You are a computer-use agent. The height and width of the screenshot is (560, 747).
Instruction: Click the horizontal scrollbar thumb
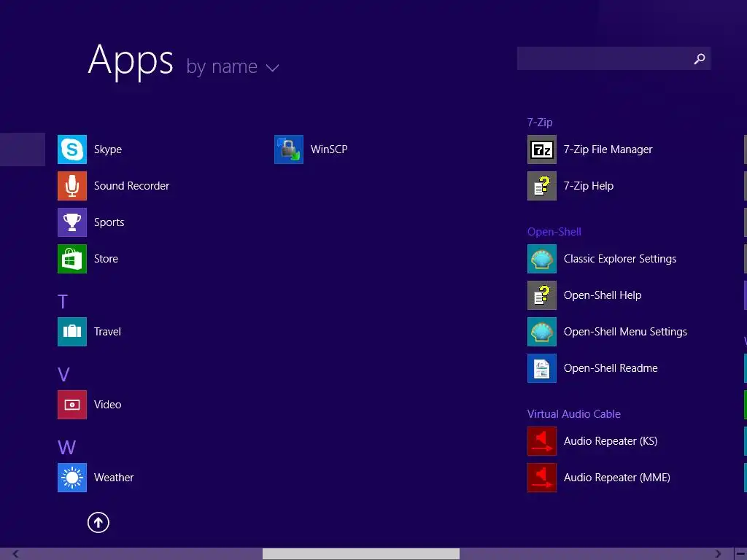pyautogui.click(x=360, y=554)
